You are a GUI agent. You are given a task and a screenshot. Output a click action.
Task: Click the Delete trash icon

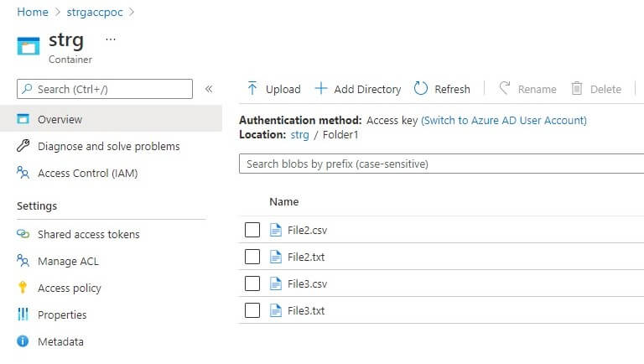[577, 89]
